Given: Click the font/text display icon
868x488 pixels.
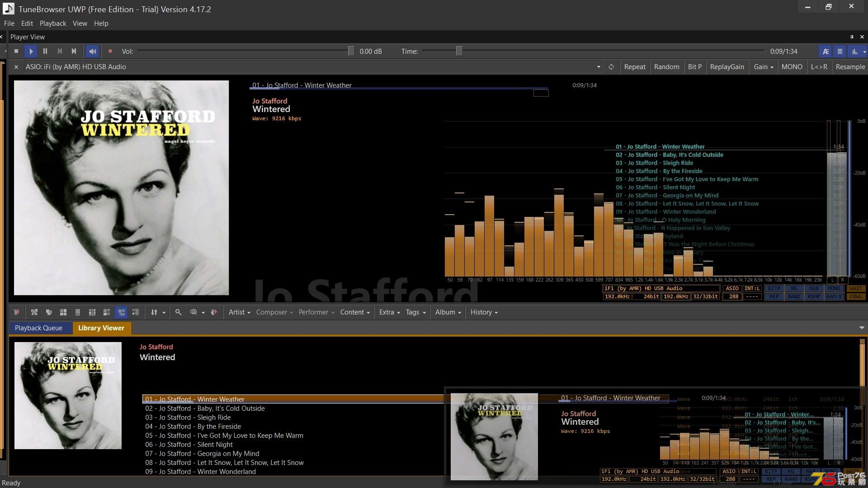Looking at the screenshot, I should 826,52.
